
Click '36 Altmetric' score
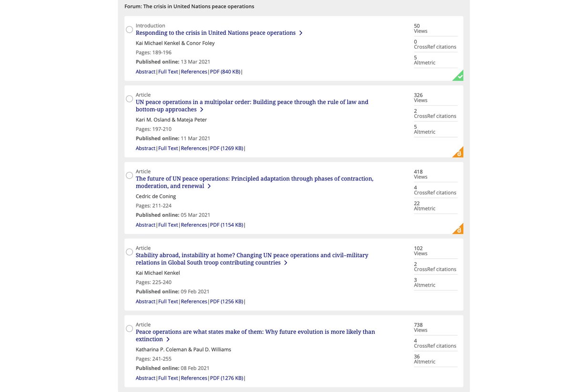tap(425, 359)
